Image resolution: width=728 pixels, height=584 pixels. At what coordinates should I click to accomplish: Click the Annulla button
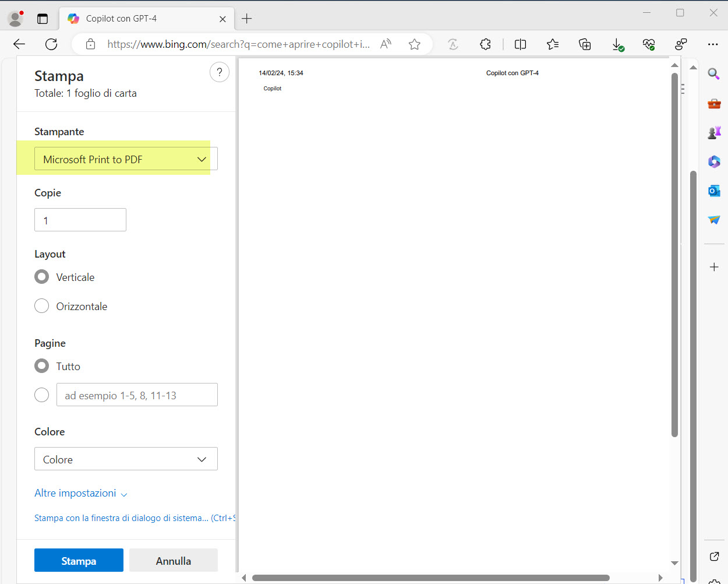(x=174, y=561)
